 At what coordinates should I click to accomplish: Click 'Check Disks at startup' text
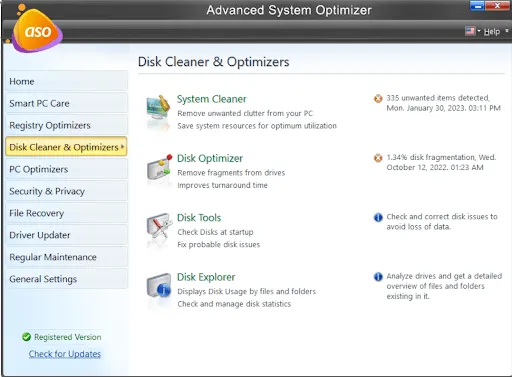[215, 232]
